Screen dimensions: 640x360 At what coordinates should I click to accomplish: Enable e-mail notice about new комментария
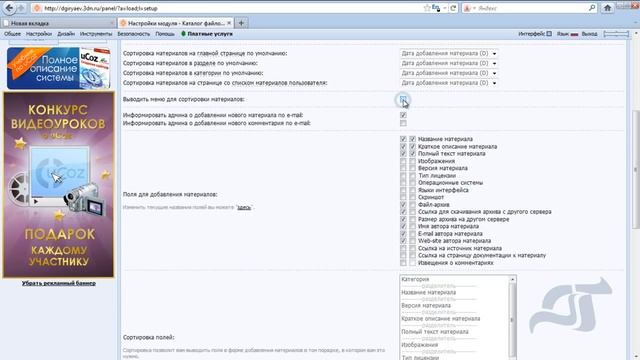pos(403,123)
